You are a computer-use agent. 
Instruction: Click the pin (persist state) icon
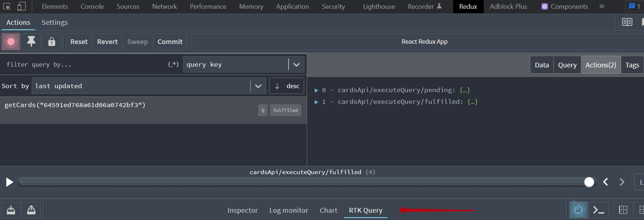pyautogui.click(x=31, y=42)
